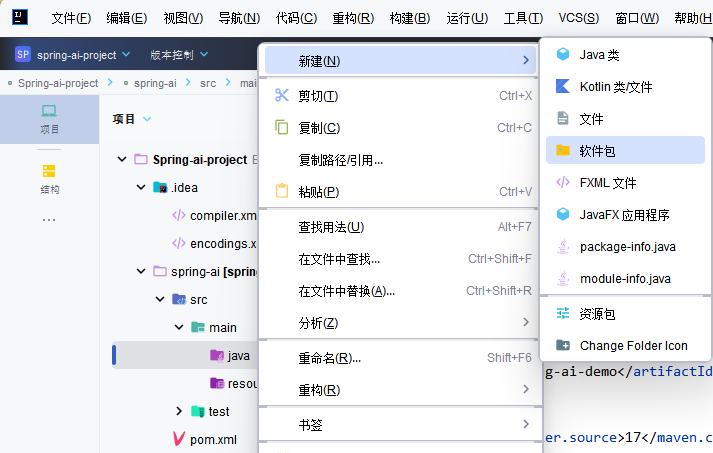Click the FXML 文件 icon
713x453 pixels.
[x=563, y=182]
